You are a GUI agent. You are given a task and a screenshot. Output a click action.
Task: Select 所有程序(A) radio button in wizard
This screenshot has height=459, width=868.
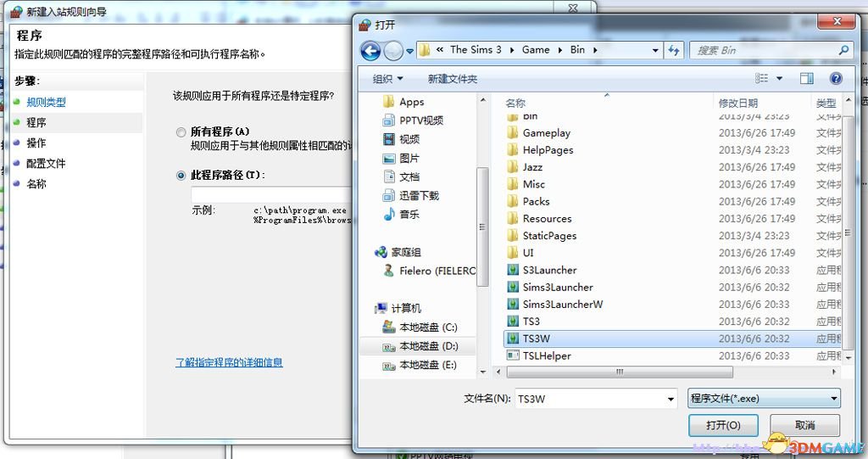pos(181,132)
